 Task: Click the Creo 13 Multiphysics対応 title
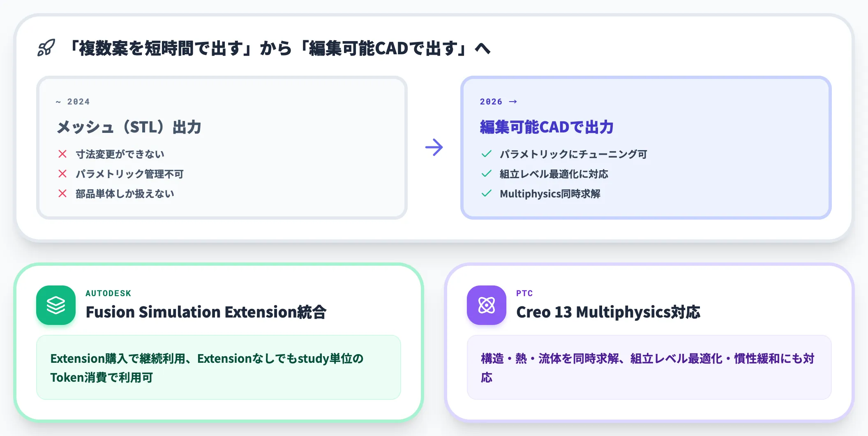click(x=608, y=312)
